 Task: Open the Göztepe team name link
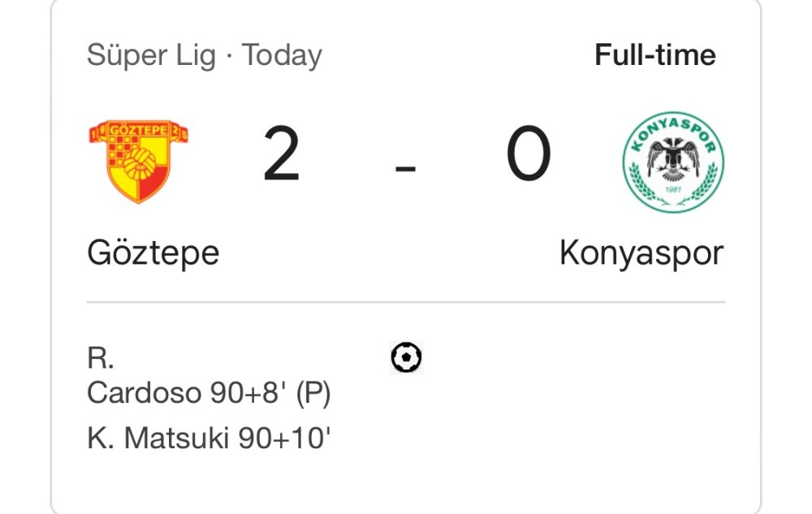pos(153,253)
